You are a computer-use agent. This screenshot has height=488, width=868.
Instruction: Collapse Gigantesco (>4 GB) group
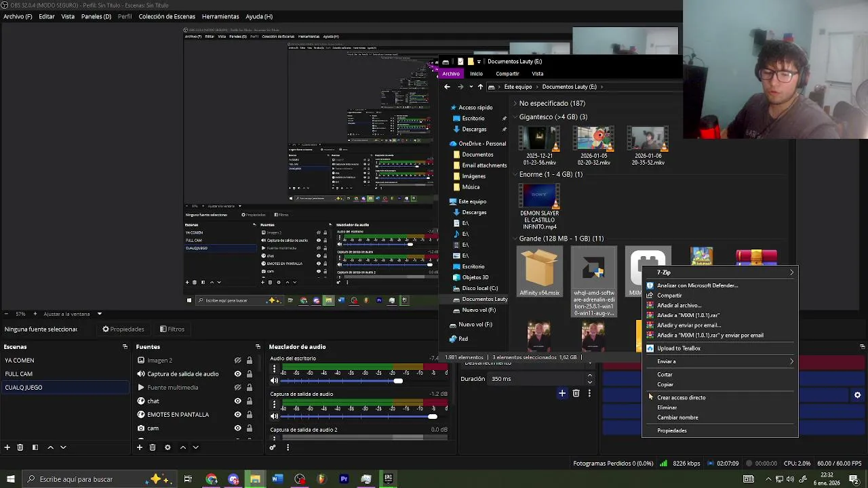(x=515, y=117)
